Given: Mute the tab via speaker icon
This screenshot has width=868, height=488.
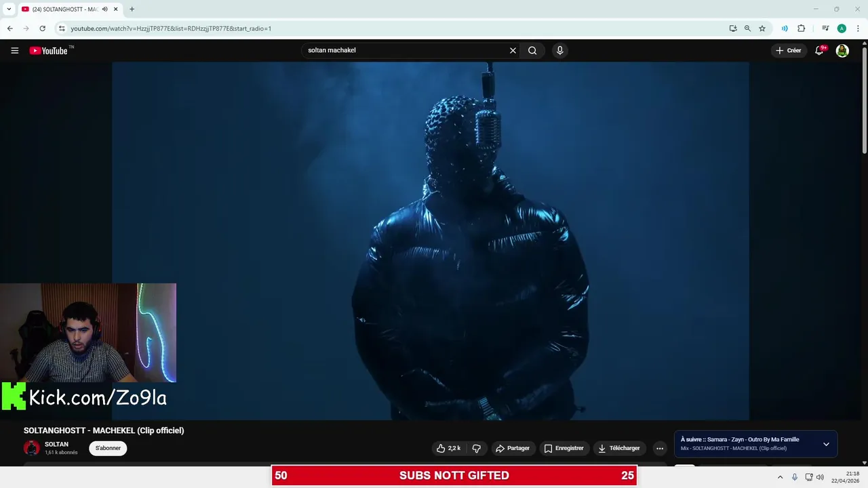Looking at the screenshot, I should pos(104,9).
